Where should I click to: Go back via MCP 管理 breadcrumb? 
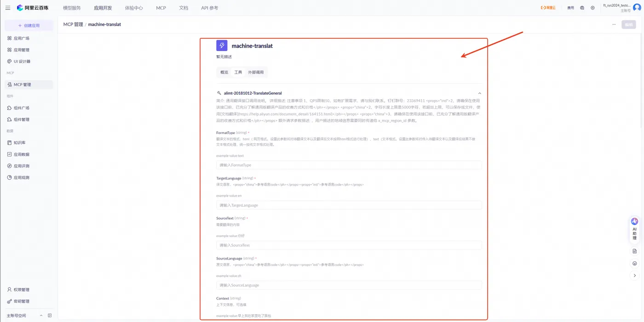pyautogui.click(x=73, y=24)
